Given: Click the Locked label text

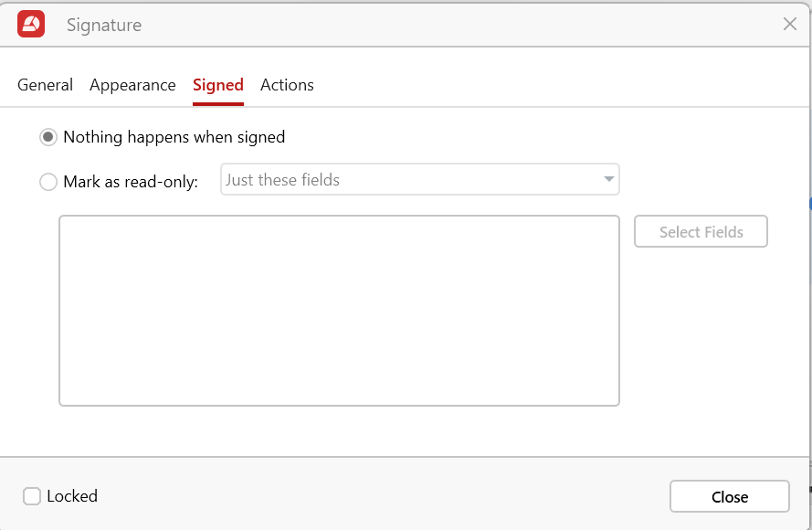Looking at the screenshot, I should click(72, 496).
